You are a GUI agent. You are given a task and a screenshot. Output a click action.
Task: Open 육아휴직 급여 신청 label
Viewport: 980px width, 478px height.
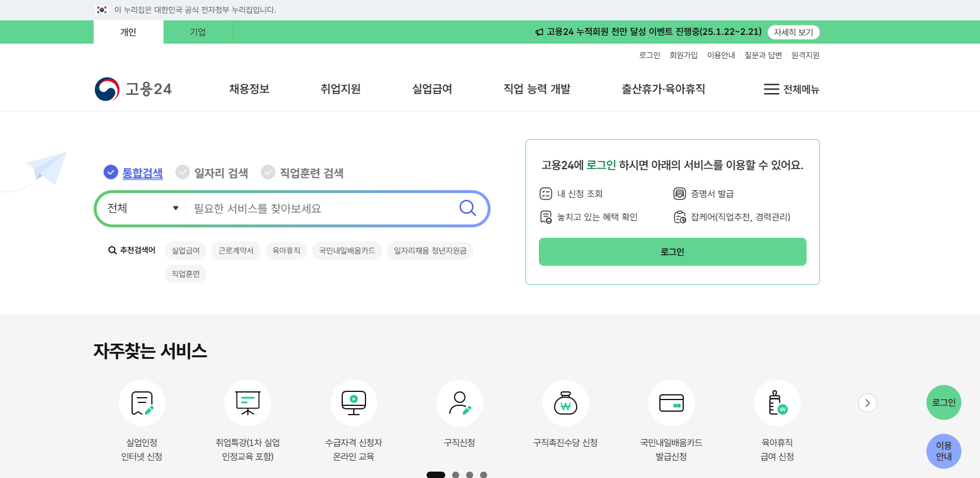777,450
